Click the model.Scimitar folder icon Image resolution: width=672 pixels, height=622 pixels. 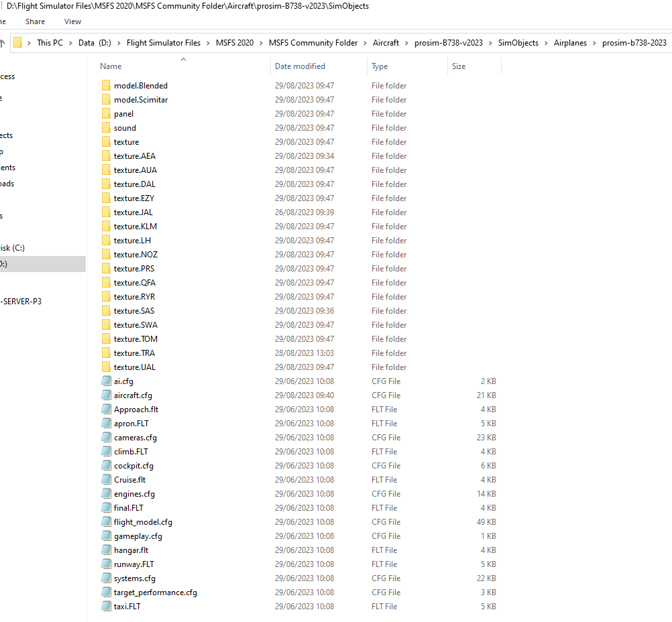(x=106, y=99)
